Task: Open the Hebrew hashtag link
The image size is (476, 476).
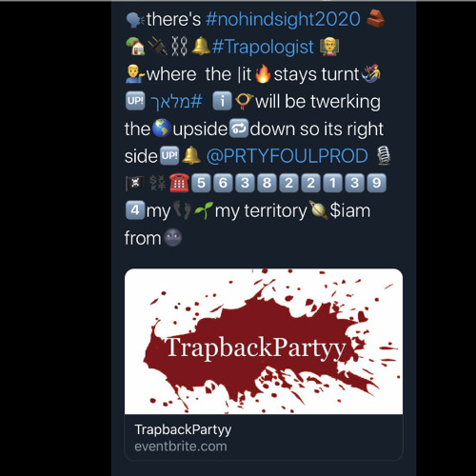Action: (176, 102)
